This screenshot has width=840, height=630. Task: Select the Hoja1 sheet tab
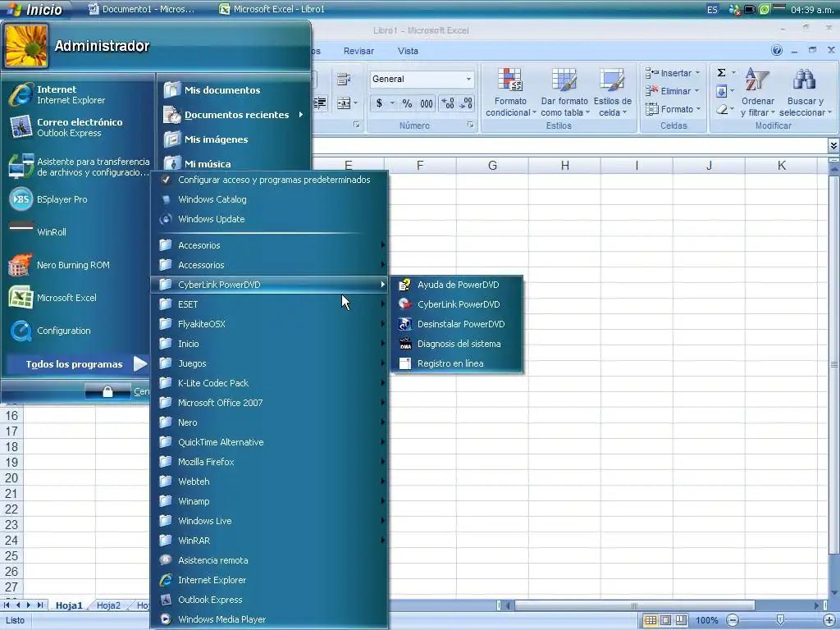(69, 605)
